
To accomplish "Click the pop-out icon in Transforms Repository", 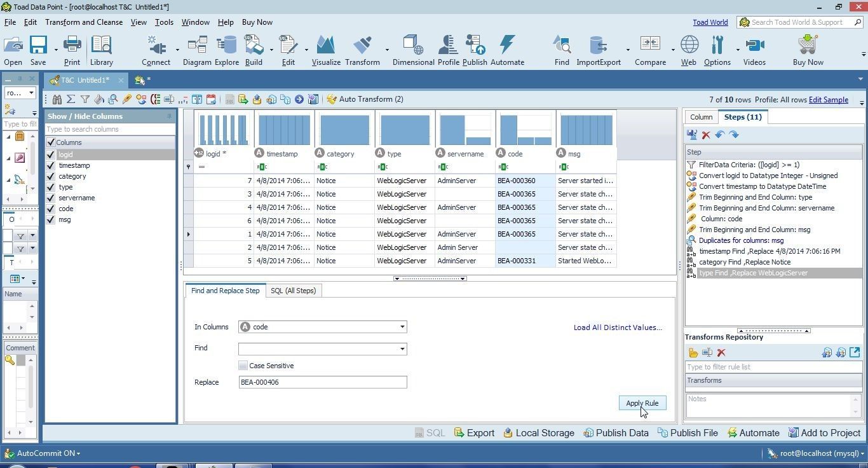I will click(x=855, y=352).
